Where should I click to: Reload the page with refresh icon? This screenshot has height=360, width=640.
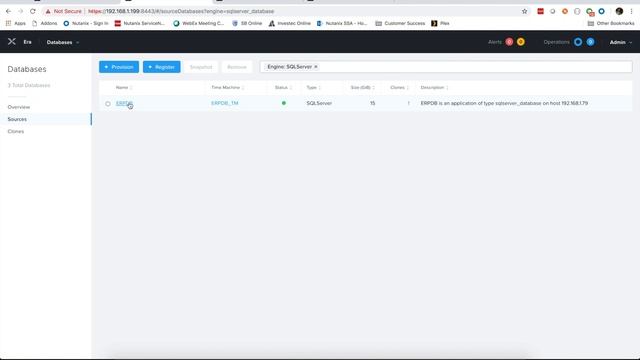[x=33, y=11]
